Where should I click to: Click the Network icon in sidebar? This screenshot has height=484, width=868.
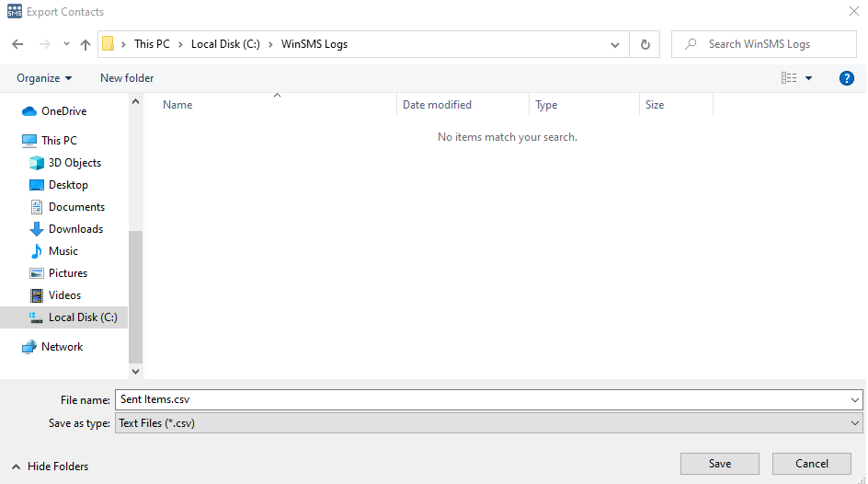[x=29, y=347]
